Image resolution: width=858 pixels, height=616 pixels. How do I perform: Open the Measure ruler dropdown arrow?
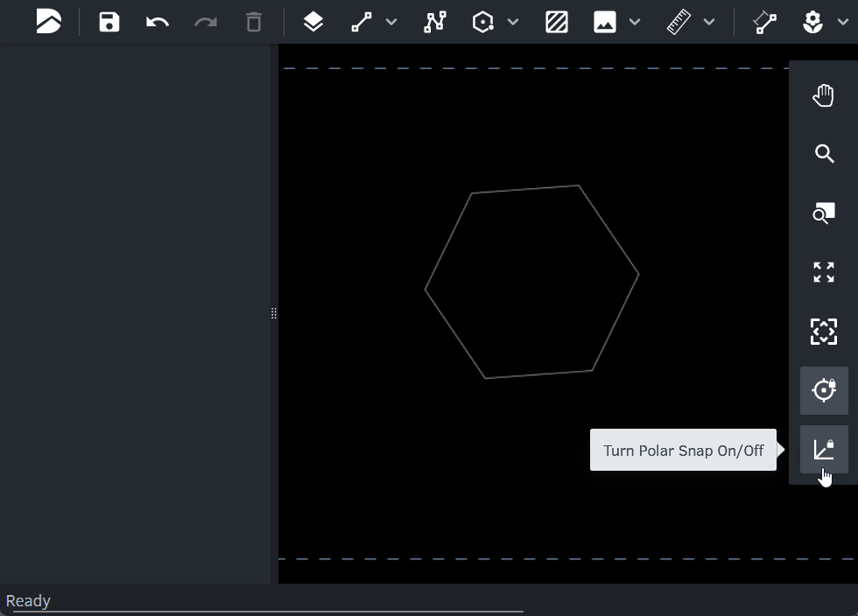point(709,22)
